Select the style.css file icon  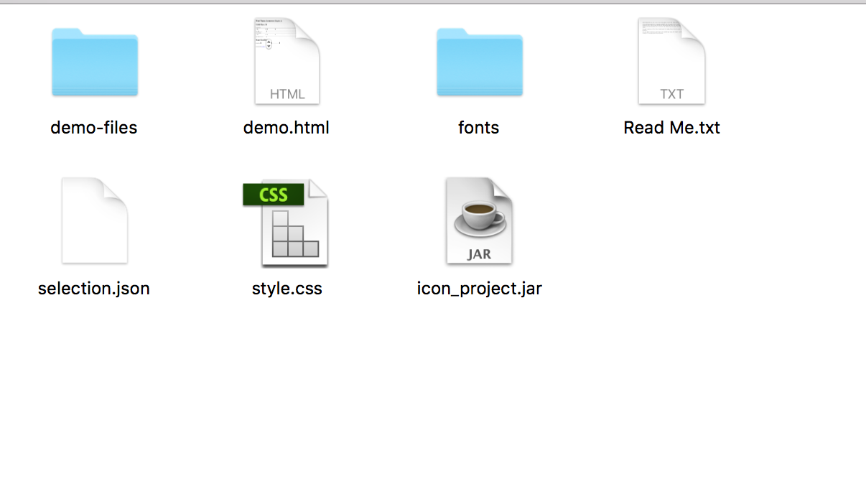[x=286, y=223]
